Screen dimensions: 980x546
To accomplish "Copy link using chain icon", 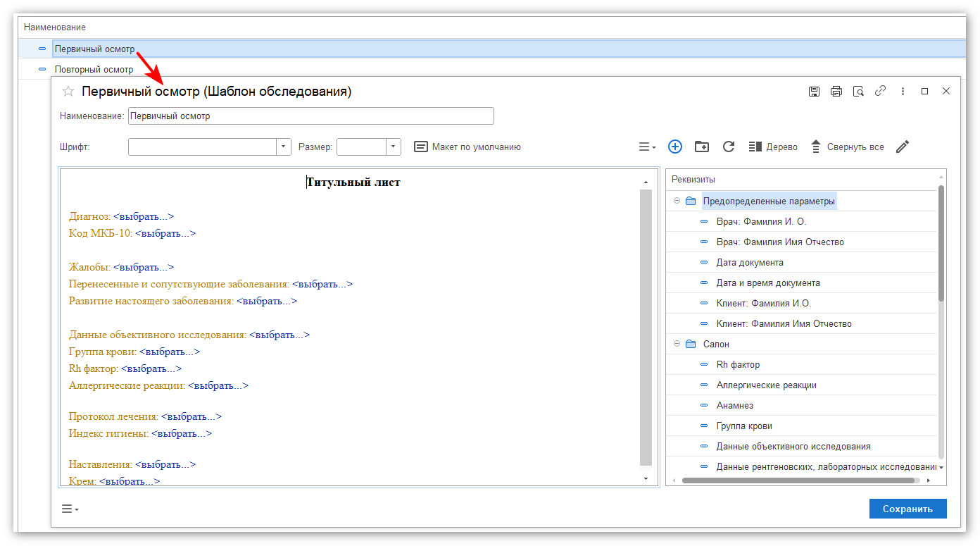I will 880,92.
